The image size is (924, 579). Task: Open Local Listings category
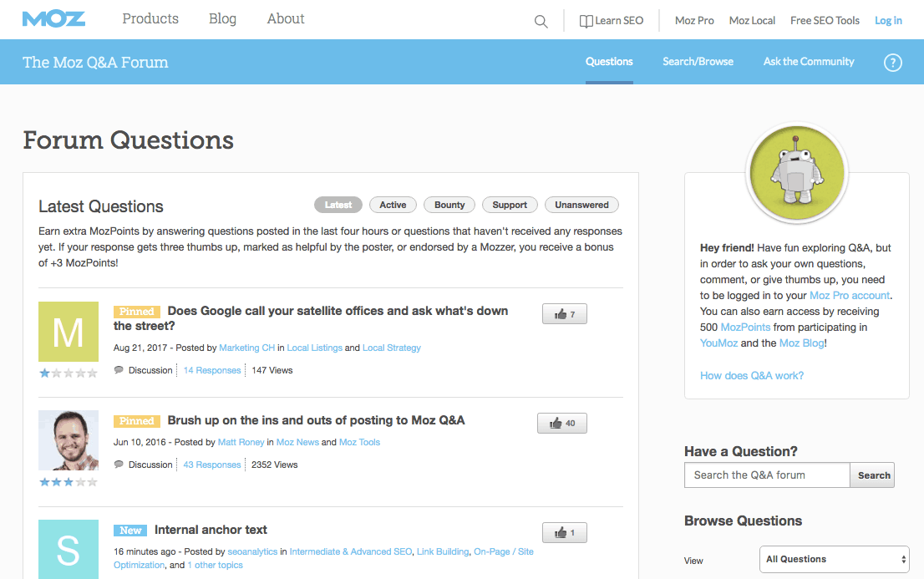point(315,348)
